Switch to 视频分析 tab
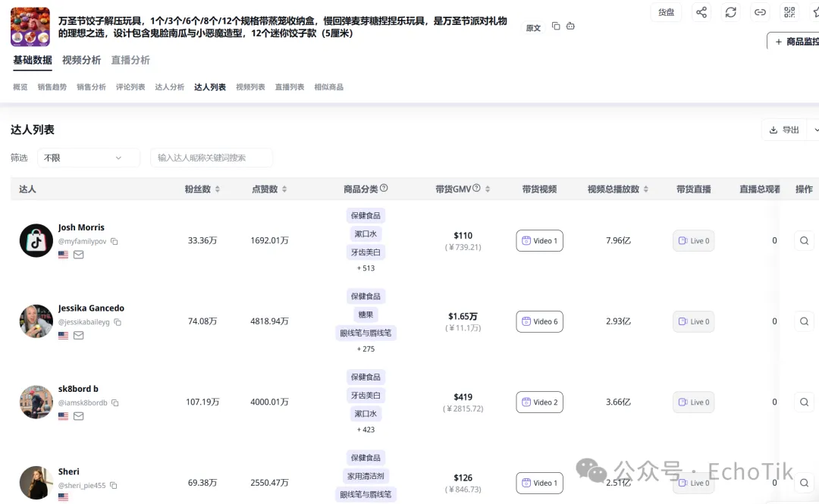The image size is (819, 504). (81, 60)
